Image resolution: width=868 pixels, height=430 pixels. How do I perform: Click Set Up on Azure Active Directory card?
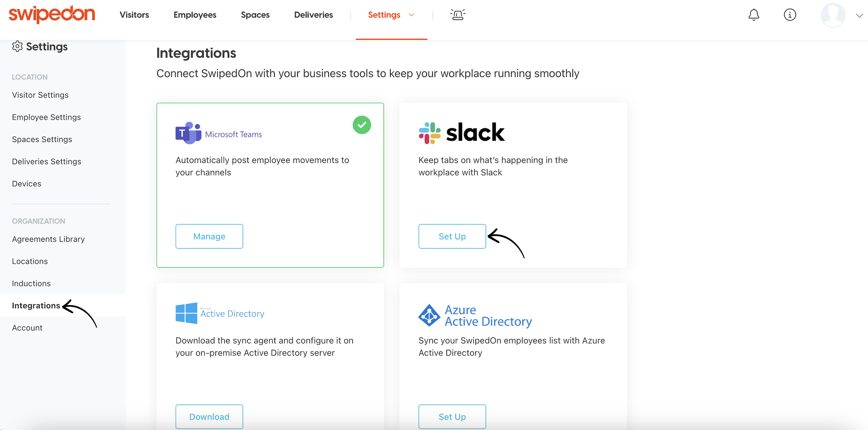452,417
